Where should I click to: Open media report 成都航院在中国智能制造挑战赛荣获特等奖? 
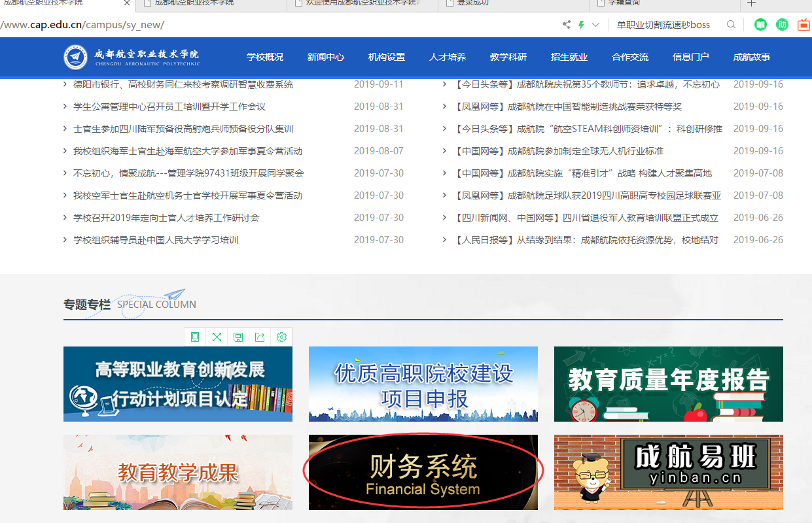point(567,107)
